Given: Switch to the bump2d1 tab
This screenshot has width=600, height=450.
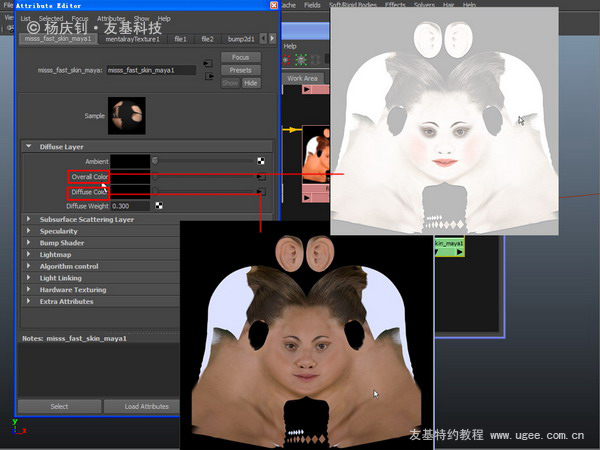Looking at the screenshot, I should click(240, 39).
